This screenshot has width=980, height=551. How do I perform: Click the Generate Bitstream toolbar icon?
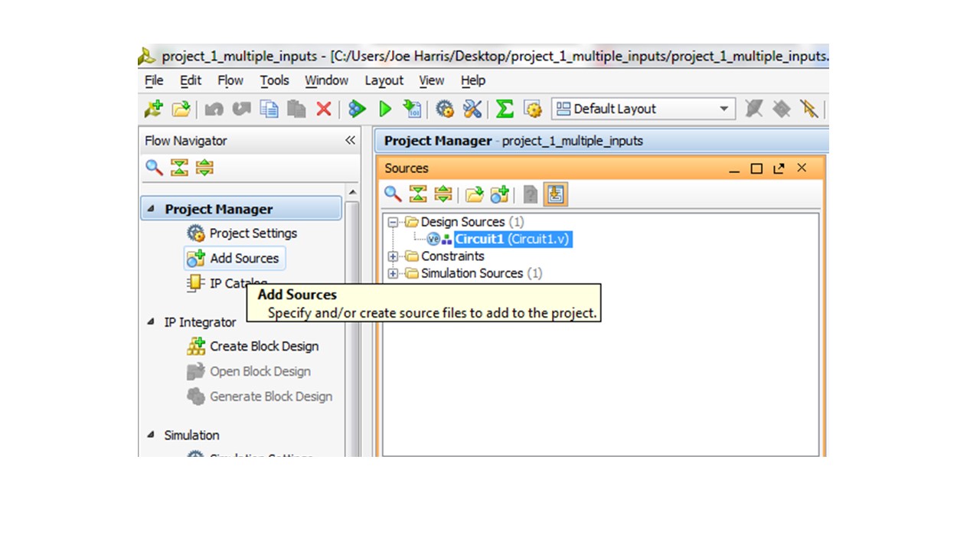(412, 109)
